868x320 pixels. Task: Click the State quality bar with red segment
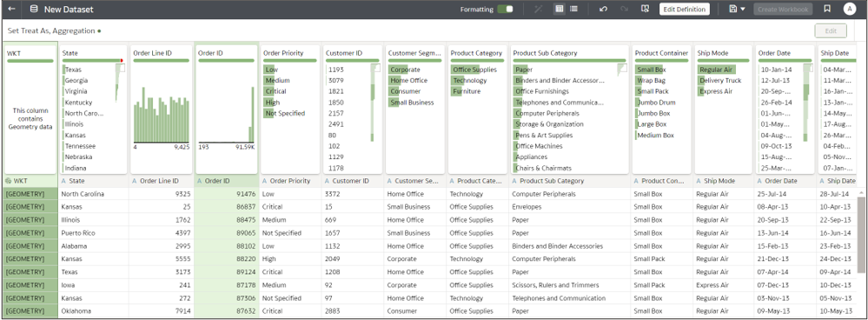(92, 60)
